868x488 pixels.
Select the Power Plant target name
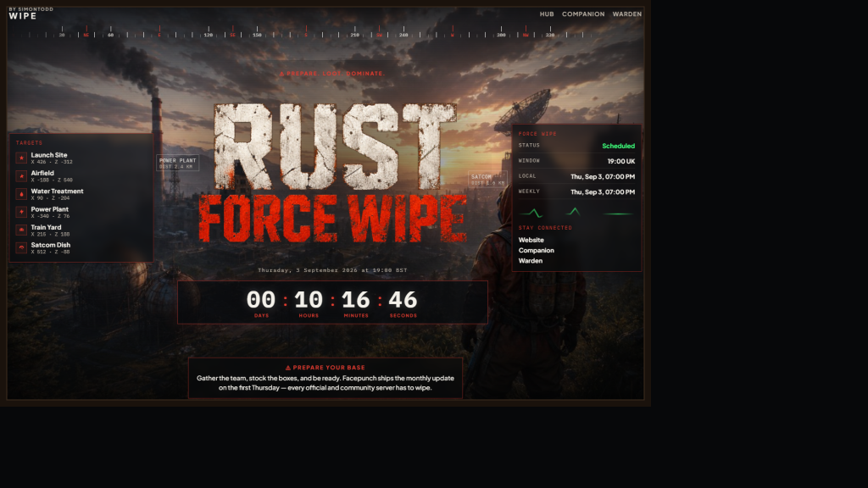[49, 209]
